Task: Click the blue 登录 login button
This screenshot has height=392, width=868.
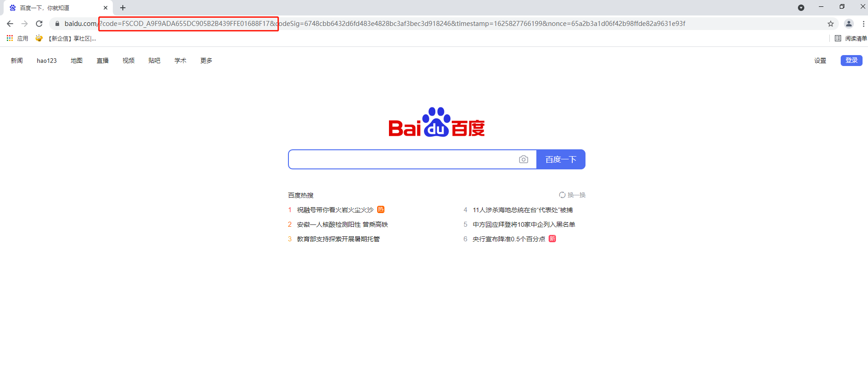Action: (x=852, y=60)
